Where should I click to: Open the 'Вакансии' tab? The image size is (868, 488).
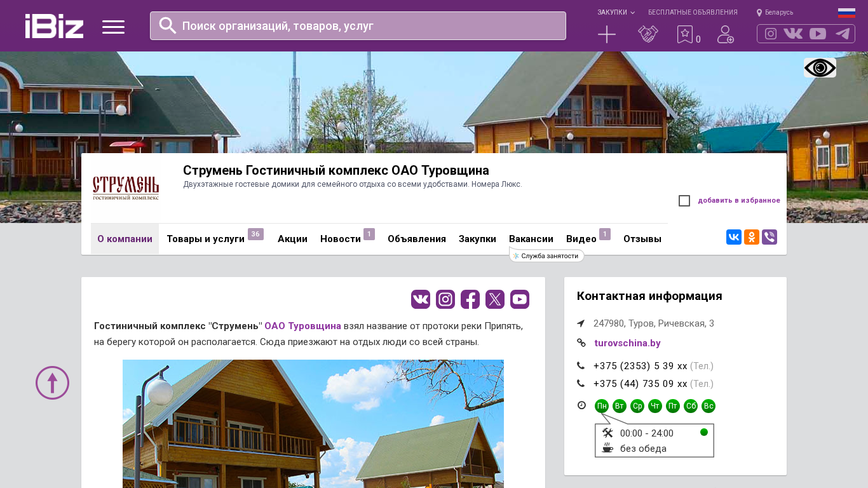[x=531, y=239]
